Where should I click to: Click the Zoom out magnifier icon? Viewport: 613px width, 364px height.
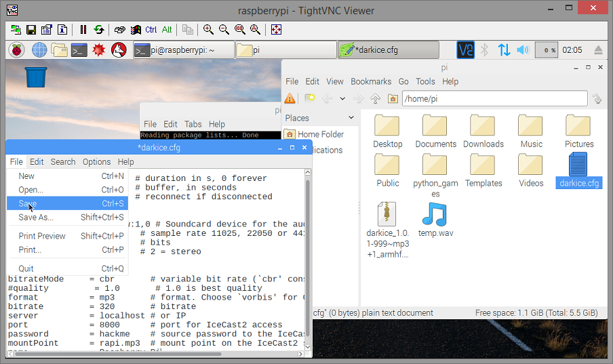click(x=224, y=30)
